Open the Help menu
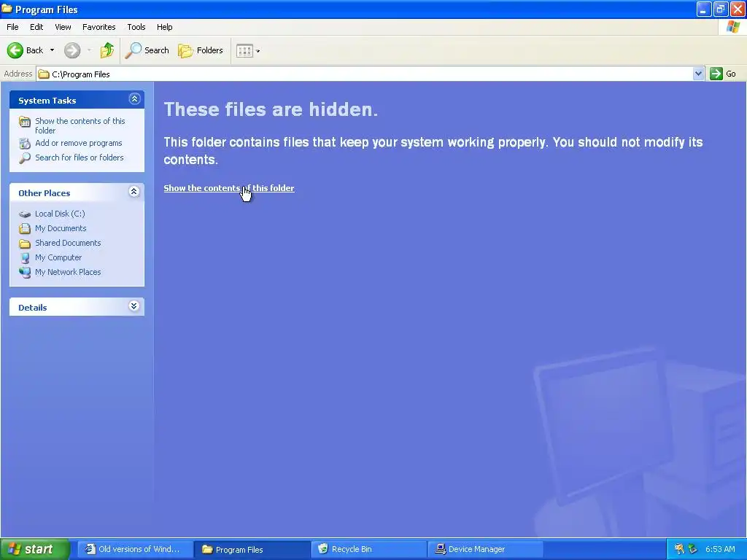747x560 pixels. click(x=164, y=27)
